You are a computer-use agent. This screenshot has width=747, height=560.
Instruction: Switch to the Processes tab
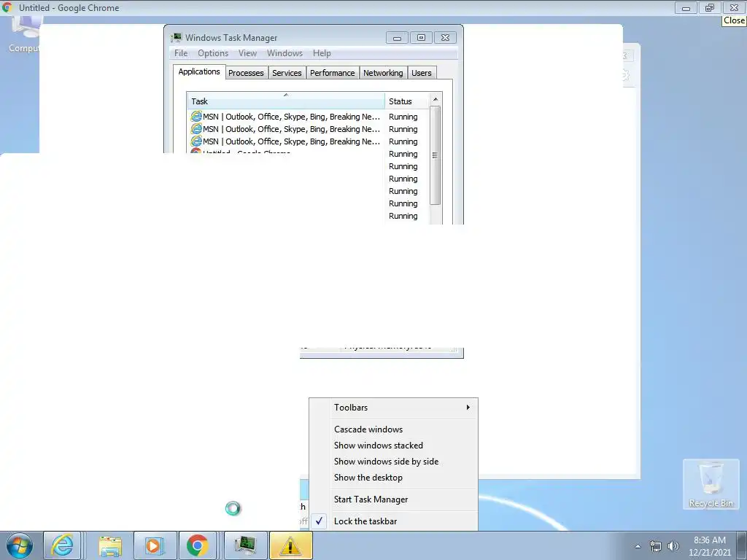(x=246, y=73)
